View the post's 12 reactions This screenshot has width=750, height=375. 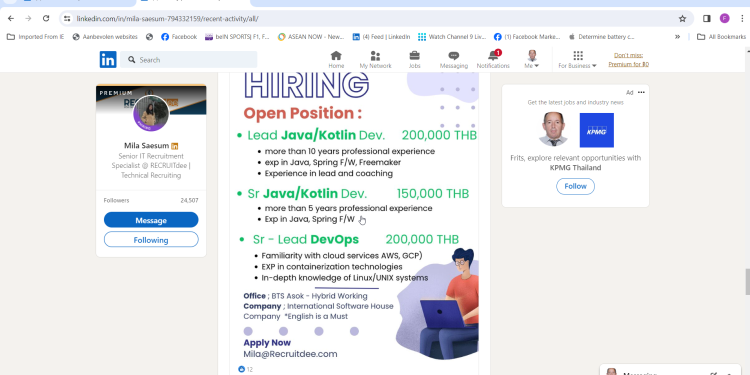(245, 369)
